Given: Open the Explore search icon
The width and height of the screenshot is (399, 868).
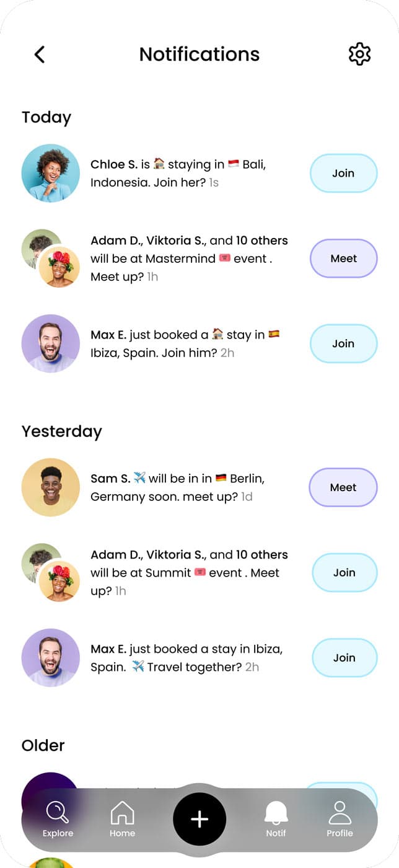Looking at the screenshot, I should click(x=58, y=813).
